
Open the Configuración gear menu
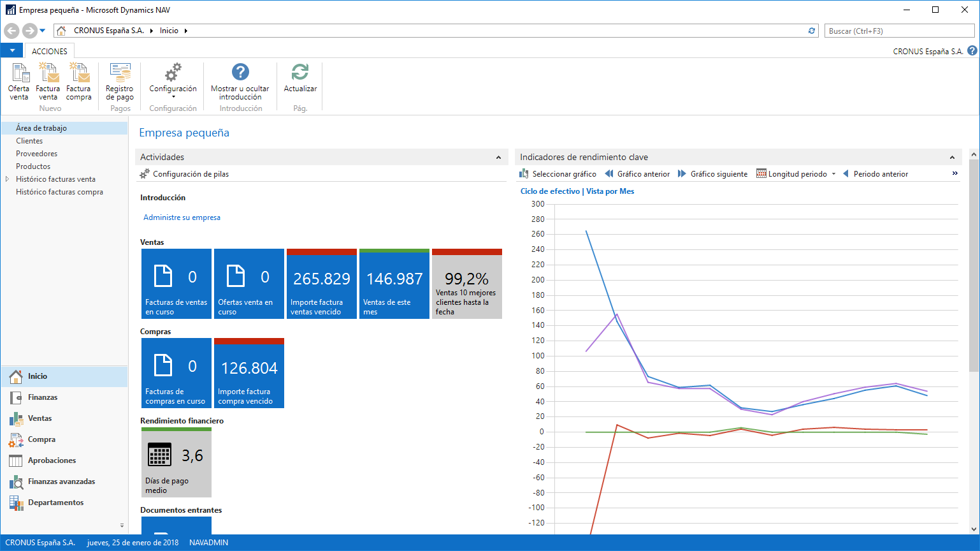173,80
